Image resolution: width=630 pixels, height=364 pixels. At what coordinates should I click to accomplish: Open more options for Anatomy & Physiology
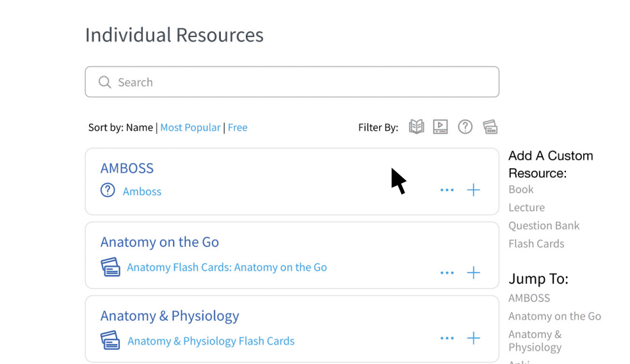(x=447, y=338)
